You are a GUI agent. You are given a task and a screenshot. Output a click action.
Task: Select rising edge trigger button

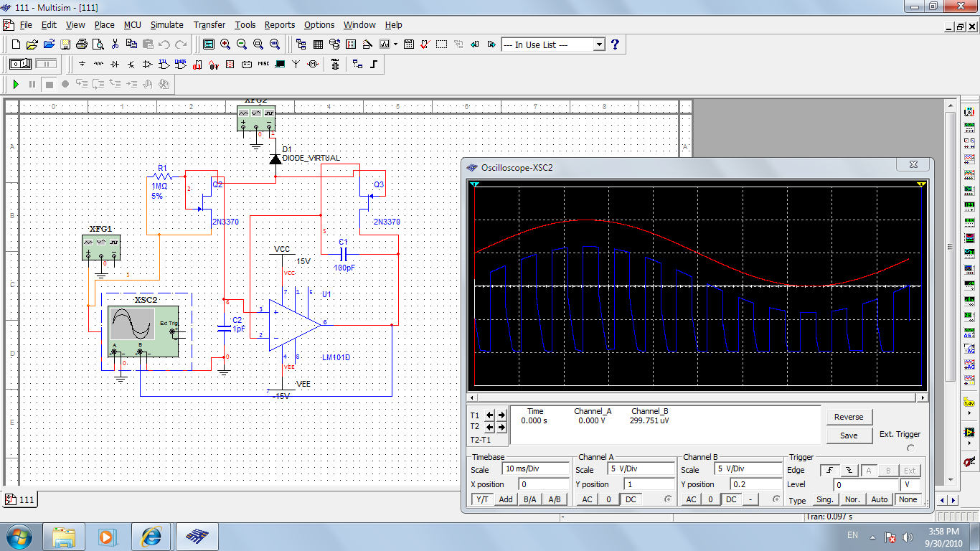(x=829, y=471)
